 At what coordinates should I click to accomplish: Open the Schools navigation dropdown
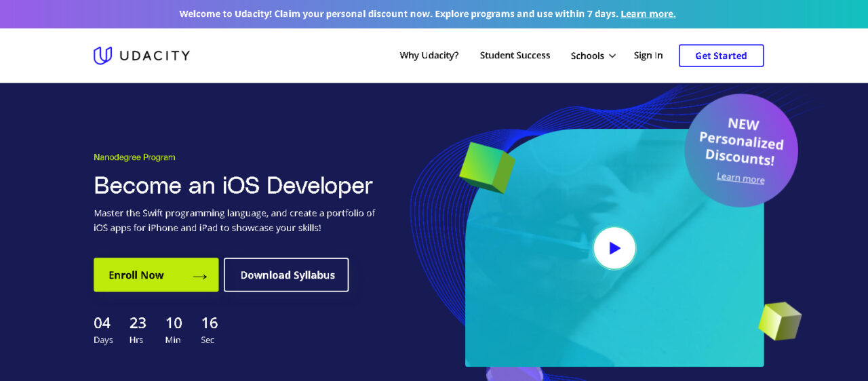coord(587,56)
